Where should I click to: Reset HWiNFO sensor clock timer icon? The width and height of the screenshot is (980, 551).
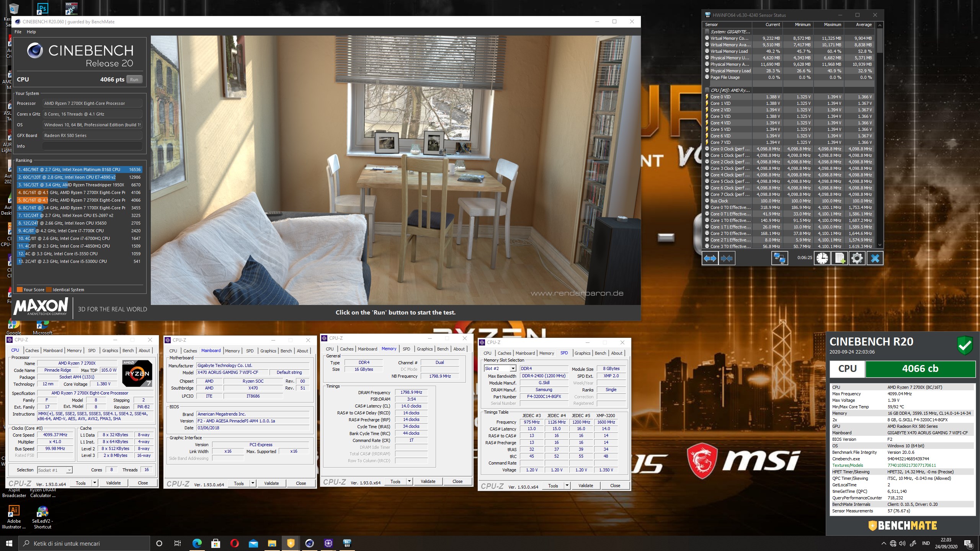(x=822, y=258)
